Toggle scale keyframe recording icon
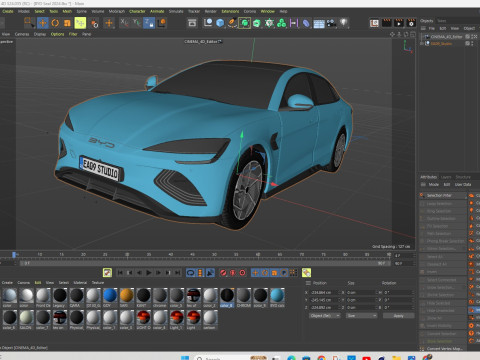Viewport: 480px width, 360px height. 274,273
